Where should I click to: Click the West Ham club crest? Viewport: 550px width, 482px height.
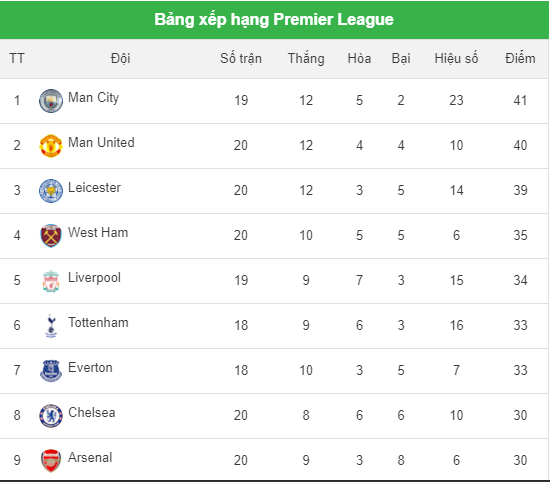point(51,236)
